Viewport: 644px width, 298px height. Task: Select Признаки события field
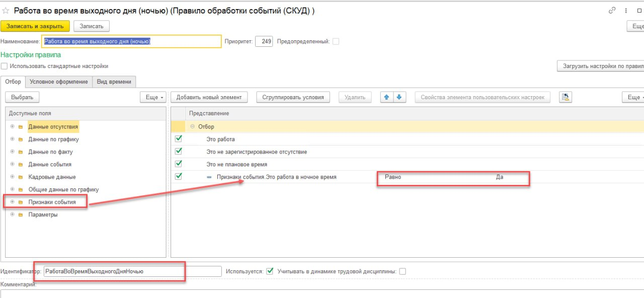[52, 202]
